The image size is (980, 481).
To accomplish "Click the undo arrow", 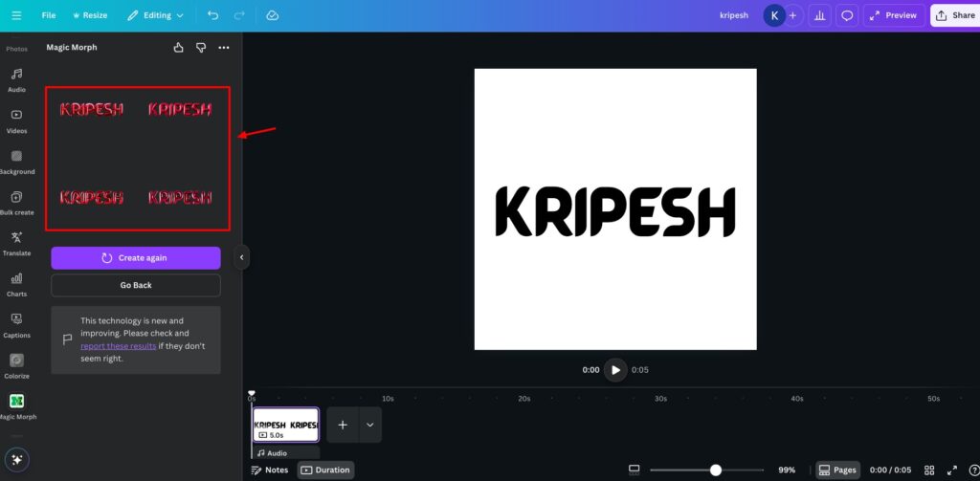I will pos(212,15).
